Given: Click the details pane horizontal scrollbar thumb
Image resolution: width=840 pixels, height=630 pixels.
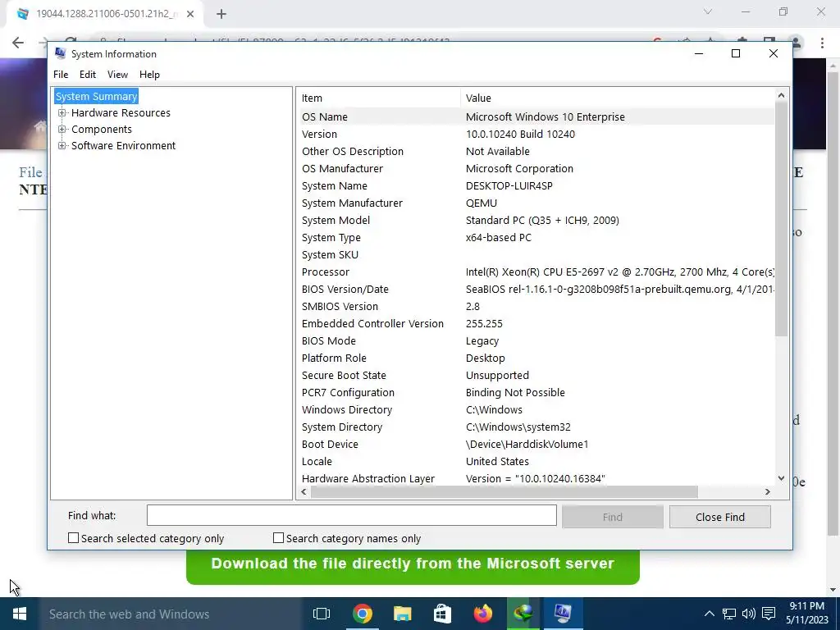Looking at the screenshot, I should 504,492.
